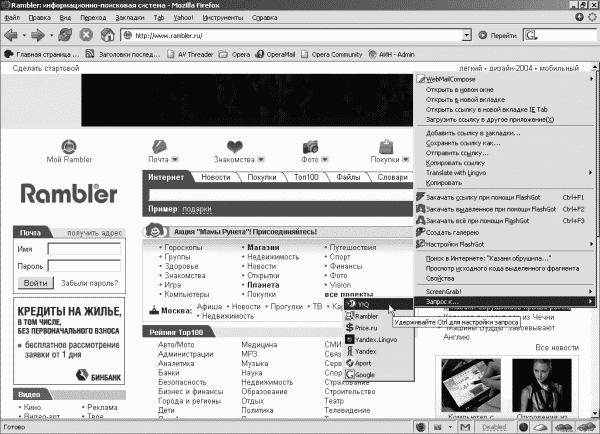Go forward with the Forward arrow button
Image resolution: width=600 pixels, height=434 pixels.
click(x=38, y=36)
